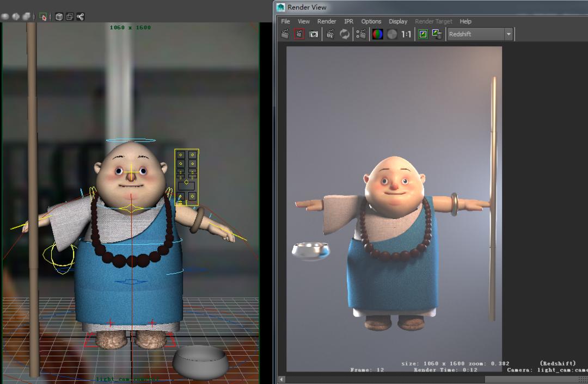Click the Keep Image green framed icon

pyautogui.click(x=423, y=34)
